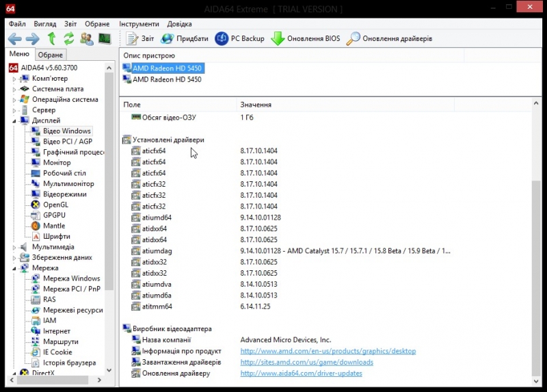Click the Придбати purchase toolbar button
Viewport: 547px width, 392px height.
click(185, 38)
